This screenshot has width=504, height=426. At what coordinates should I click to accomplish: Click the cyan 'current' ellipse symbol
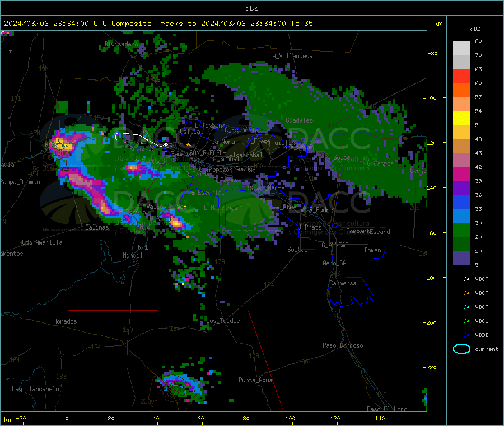click(461, 349)
